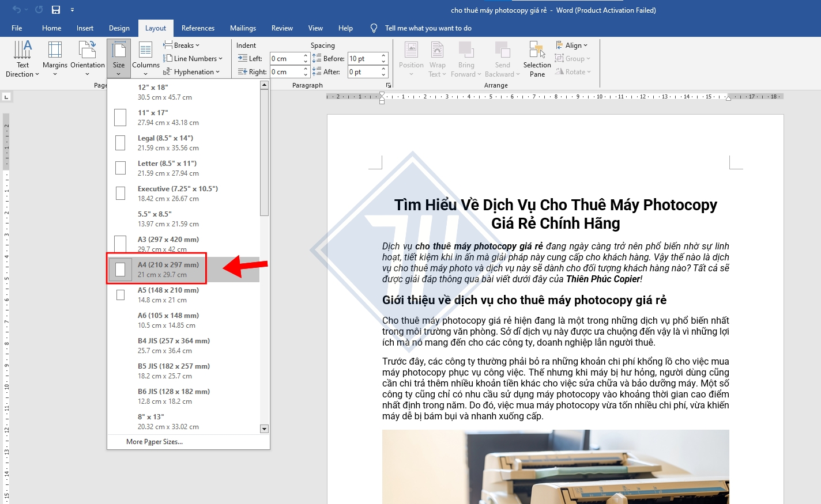Image resolution: width=821 pixels, height=504 pixels.
Task: Select the Margins icon
Action: (54, 58)
